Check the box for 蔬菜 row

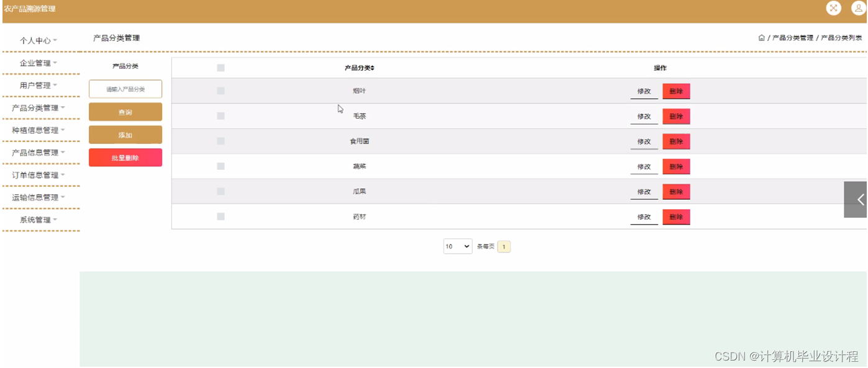[221, 166]
